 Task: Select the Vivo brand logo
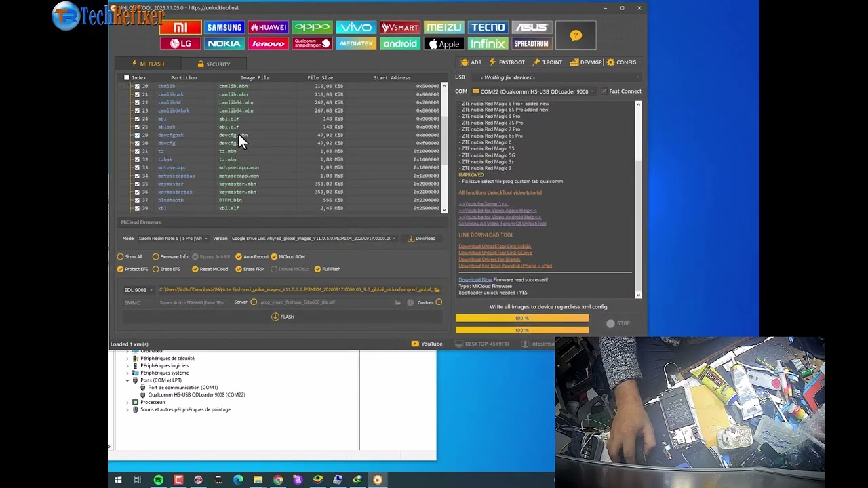pyautogui.click(x=356, y=27)
